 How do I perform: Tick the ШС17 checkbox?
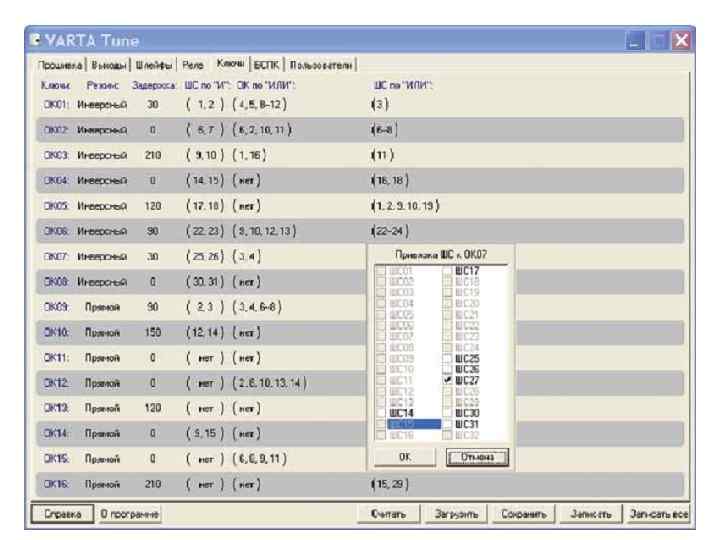[x=447, y=271]
